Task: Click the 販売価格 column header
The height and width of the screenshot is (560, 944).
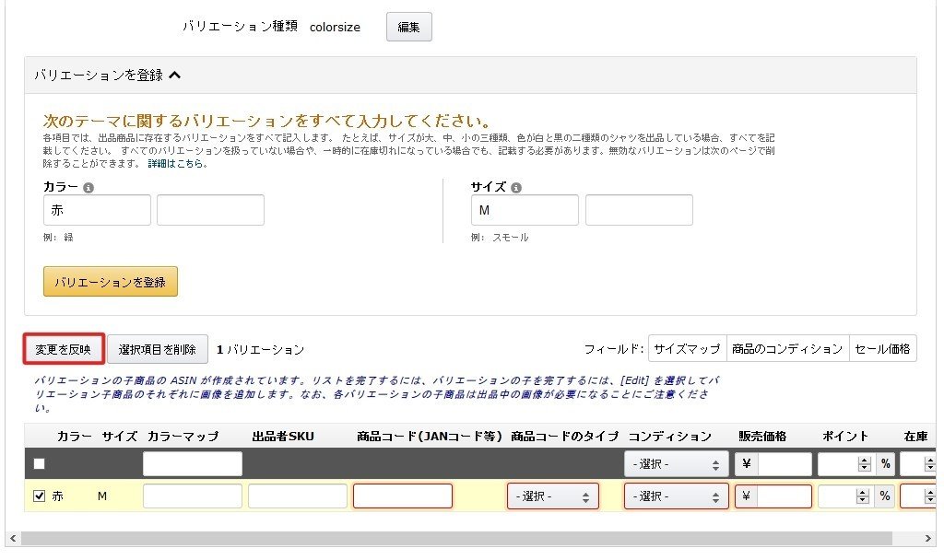Action: coord(762,436)
